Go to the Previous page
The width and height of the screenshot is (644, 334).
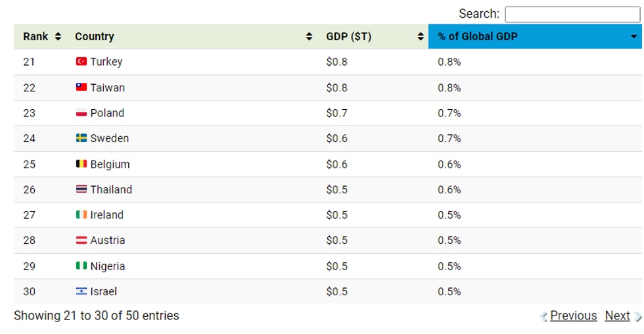(x=573, y=316)
